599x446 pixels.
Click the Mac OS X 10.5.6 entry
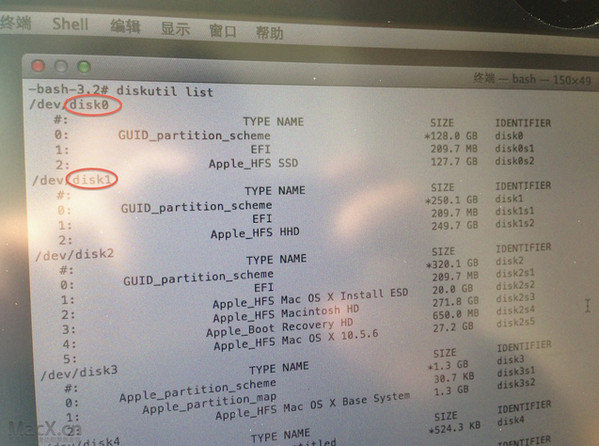point(330,337)
